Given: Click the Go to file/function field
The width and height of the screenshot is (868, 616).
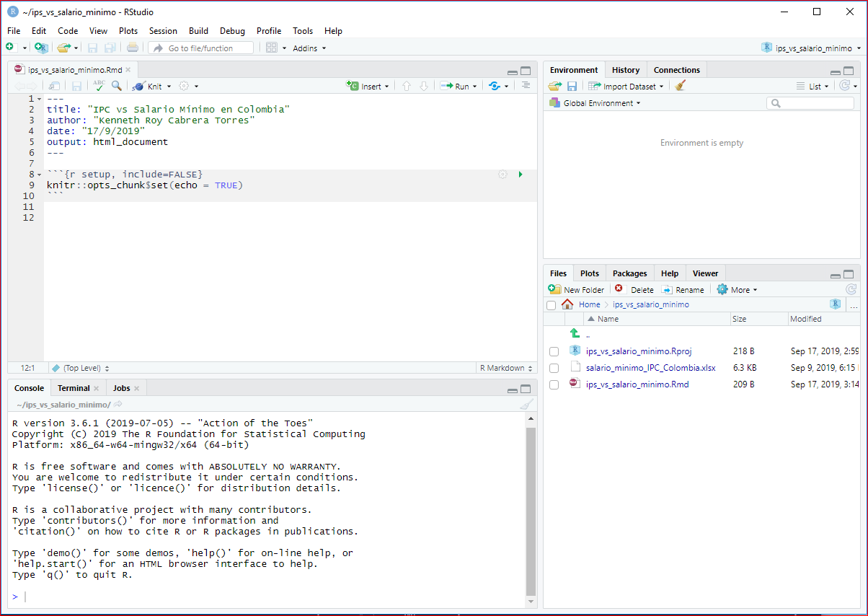Looking at the screenshot, I should click(201, 48).
